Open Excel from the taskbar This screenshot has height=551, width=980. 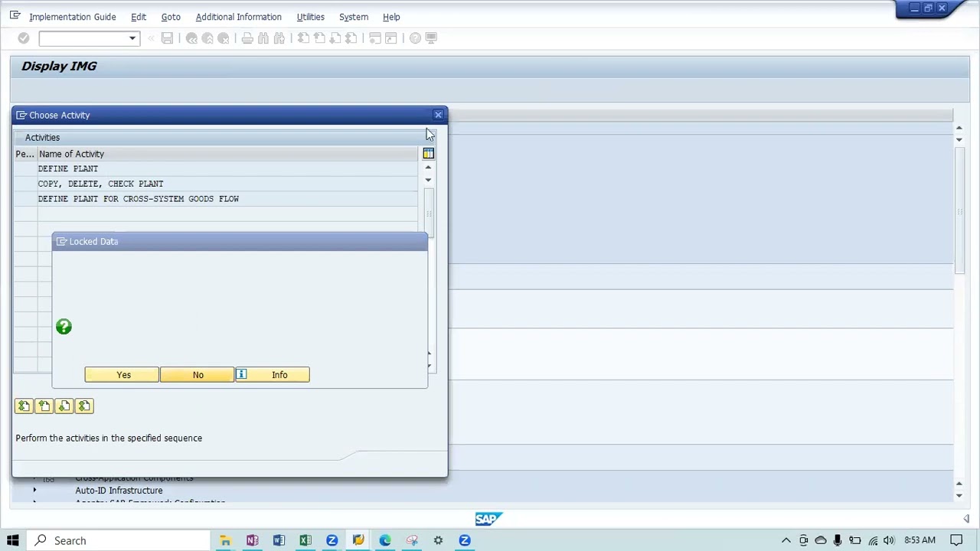[305, 540]
